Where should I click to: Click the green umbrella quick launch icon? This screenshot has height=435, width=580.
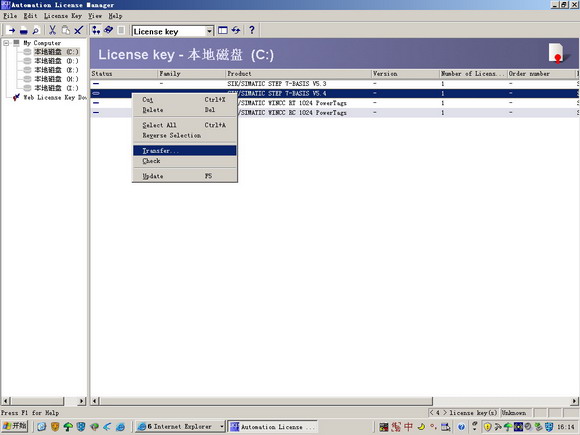pos(68,427)
